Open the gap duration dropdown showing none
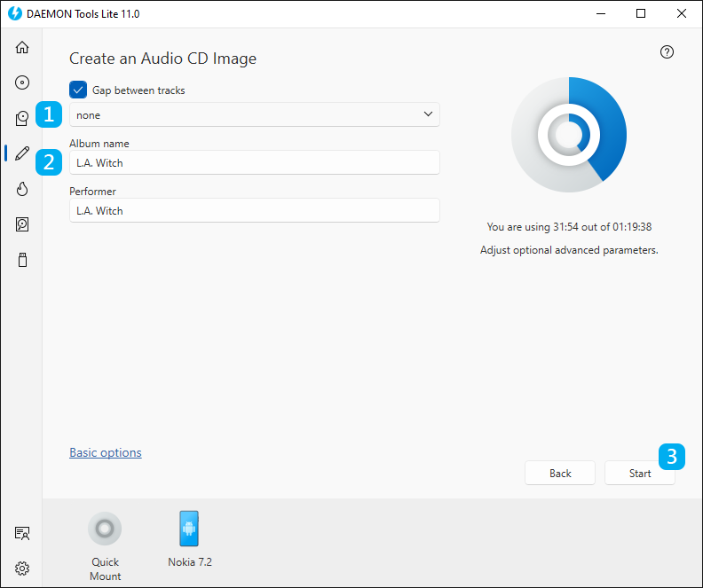This screenshot has width=703, height=588. tap(254, 114)
